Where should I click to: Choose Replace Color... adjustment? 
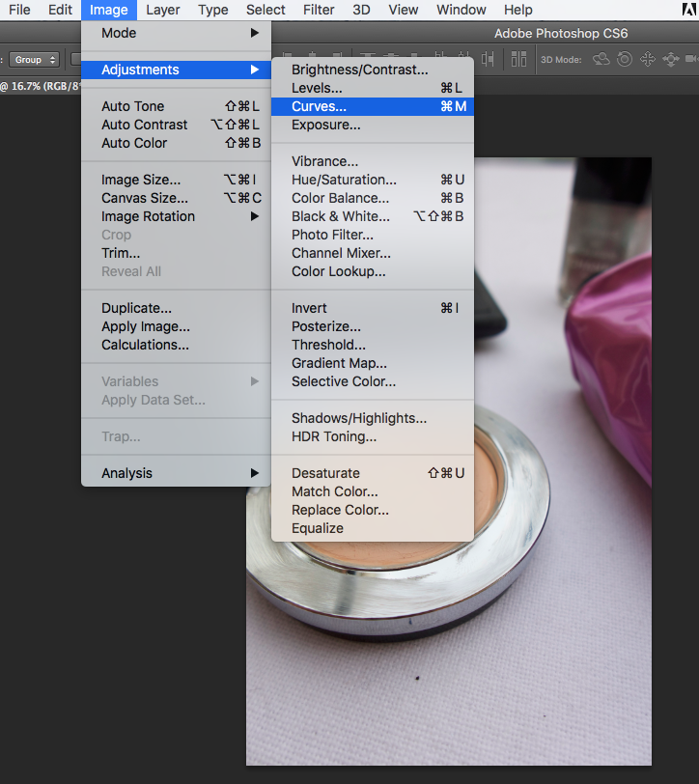(x=373, y=510)
